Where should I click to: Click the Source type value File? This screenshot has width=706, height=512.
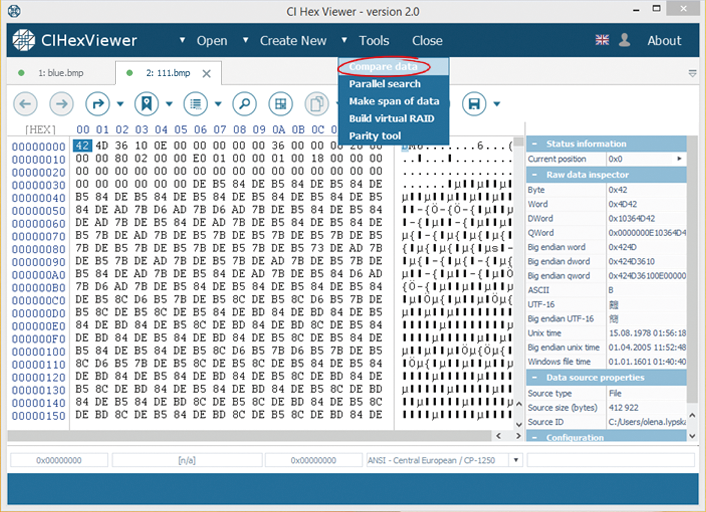pos(615,394)
